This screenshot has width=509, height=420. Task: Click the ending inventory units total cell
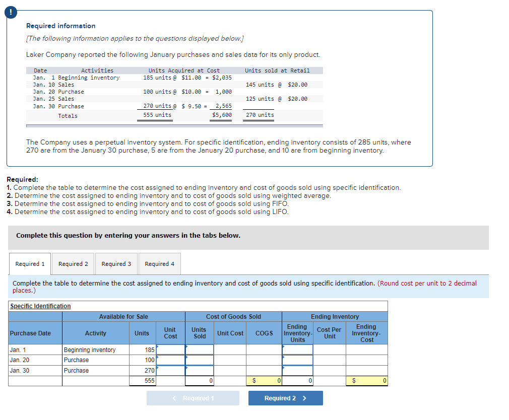[297, 380]
